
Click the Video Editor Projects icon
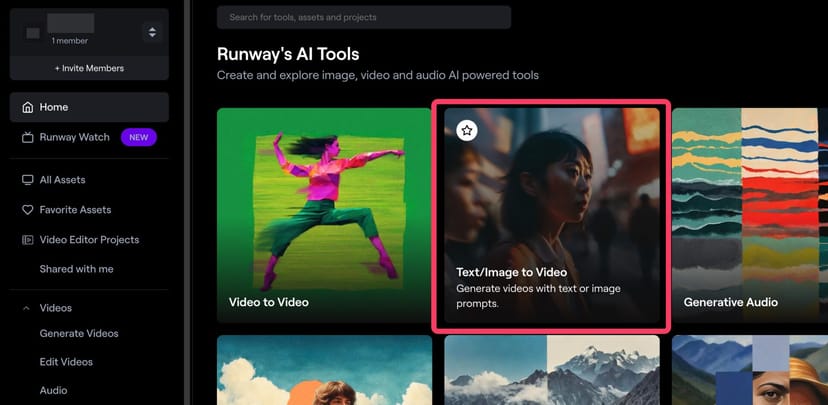click(x=28, y=240)
